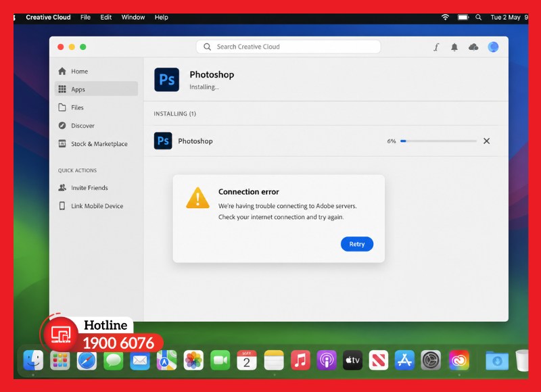
Task: Open App Store from the Dock
Action: (x=404, y=360)
